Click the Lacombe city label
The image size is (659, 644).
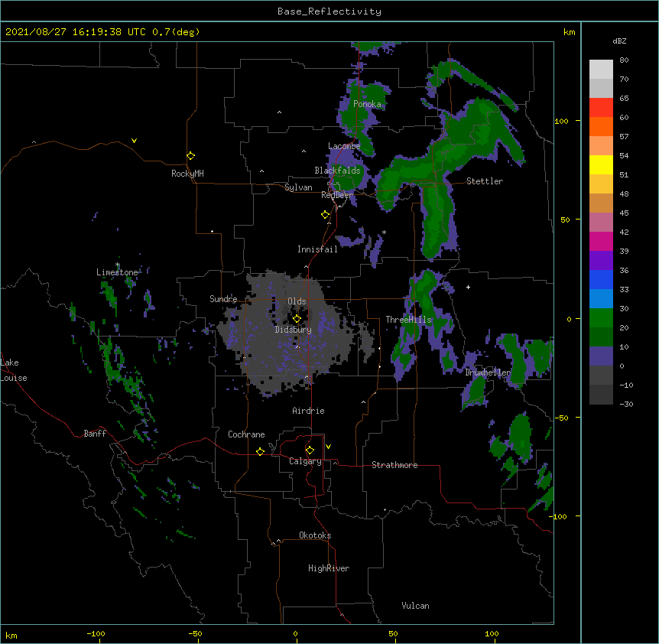point(344,146)
